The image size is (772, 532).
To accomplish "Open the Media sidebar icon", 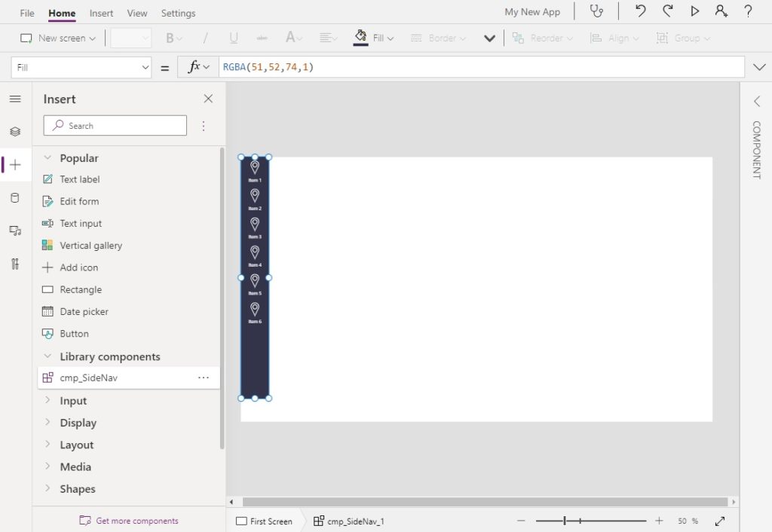I will point(15,231).
